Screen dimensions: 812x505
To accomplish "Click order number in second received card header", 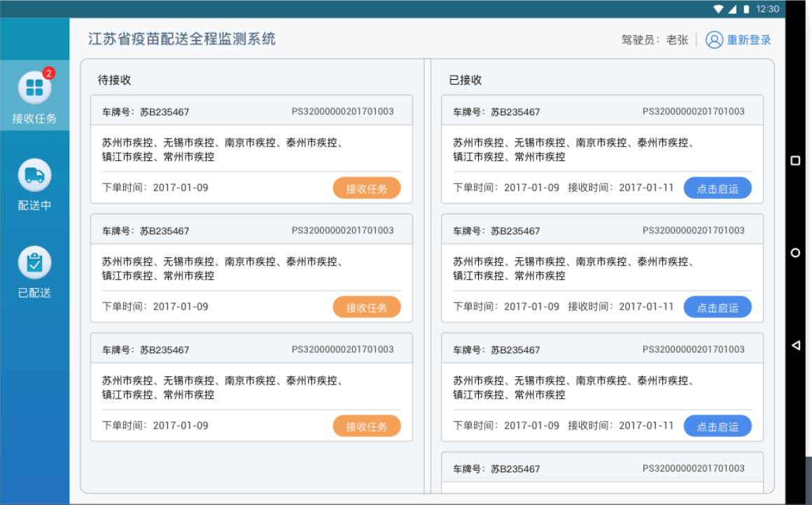I will 694,230.
